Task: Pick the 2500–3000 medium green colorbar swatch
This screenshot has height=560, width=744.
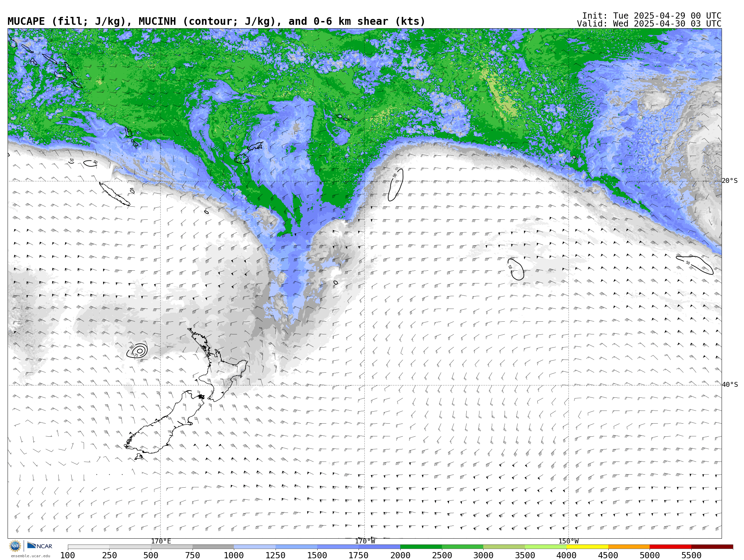Action: click(x=463, y=547)
